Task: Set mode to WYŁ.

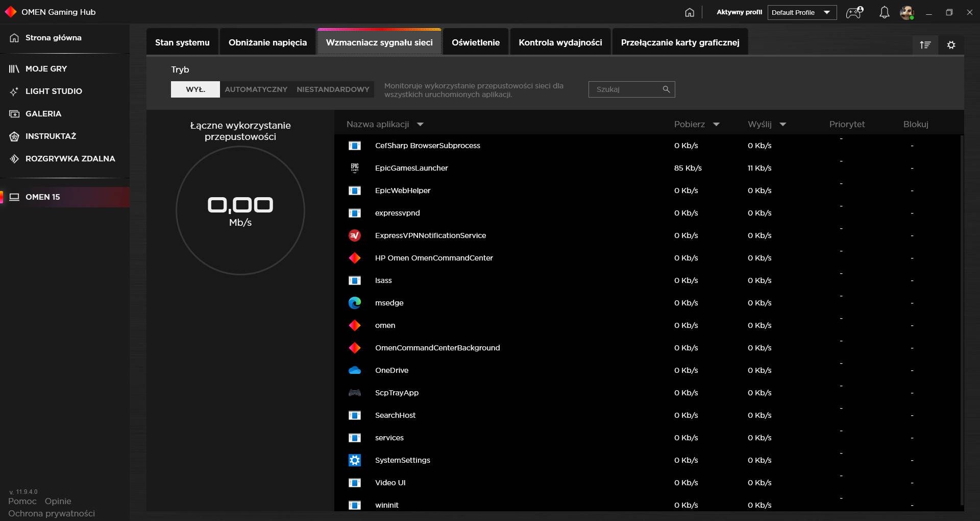Action: pyautogui.click(x=195, y=89)
